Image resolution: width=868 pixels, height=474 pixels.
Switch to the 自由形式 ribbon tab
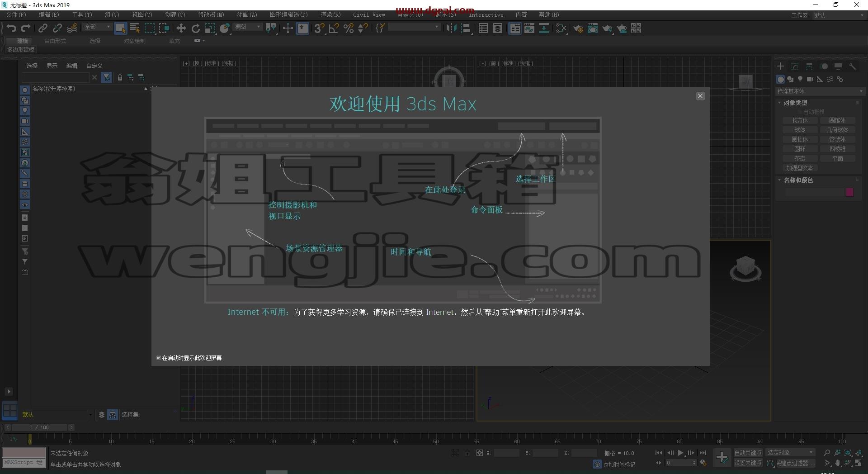55,41
